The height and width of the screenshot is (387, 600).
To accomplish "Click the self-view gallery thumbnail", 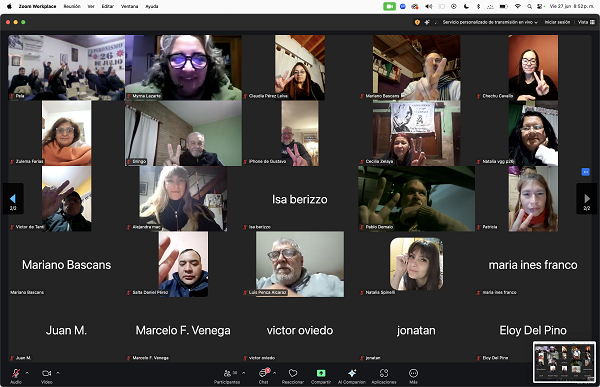I will point(564,362).
